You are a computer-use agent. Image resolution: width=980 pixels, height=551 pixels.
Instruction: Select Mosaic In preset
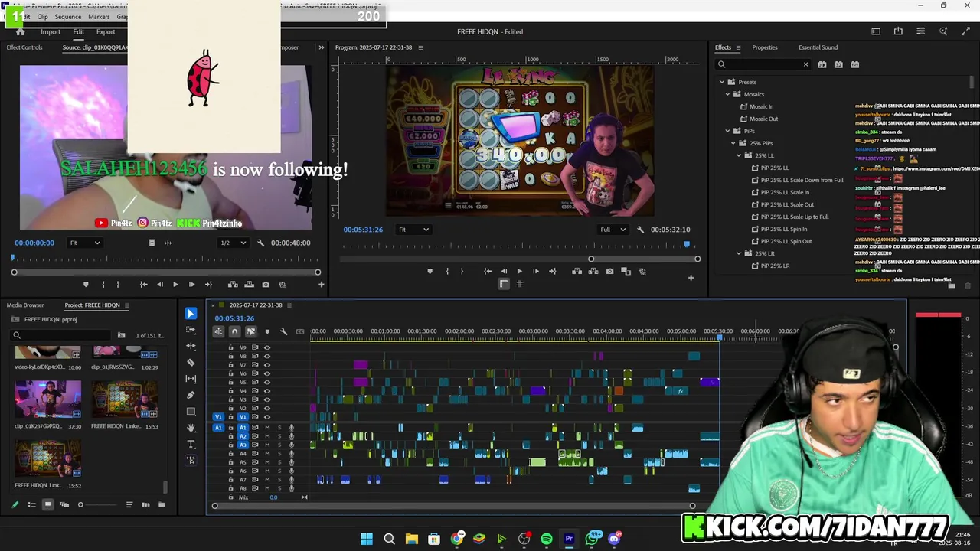(x=761, y=106)
